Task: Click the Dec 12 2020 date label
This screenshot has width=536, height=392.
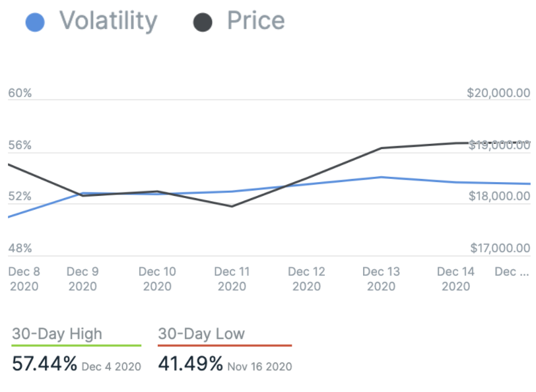Action: (x=306, y=278)
